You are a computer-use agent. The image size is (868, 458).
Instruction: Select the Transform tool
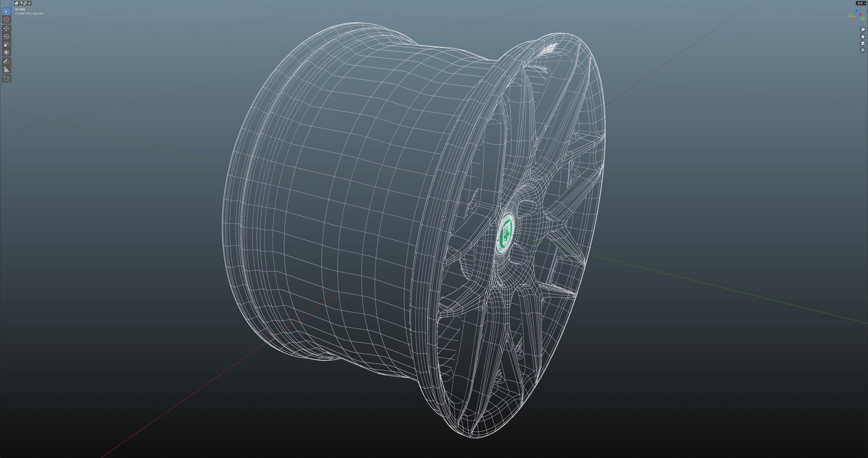(6, 52)
